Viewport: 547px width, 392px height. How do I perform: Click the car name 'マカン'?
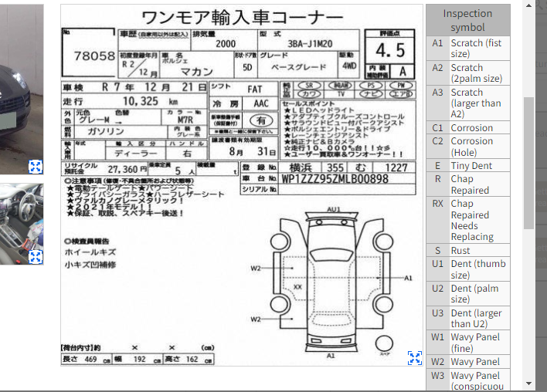click(x=197, y=72)
